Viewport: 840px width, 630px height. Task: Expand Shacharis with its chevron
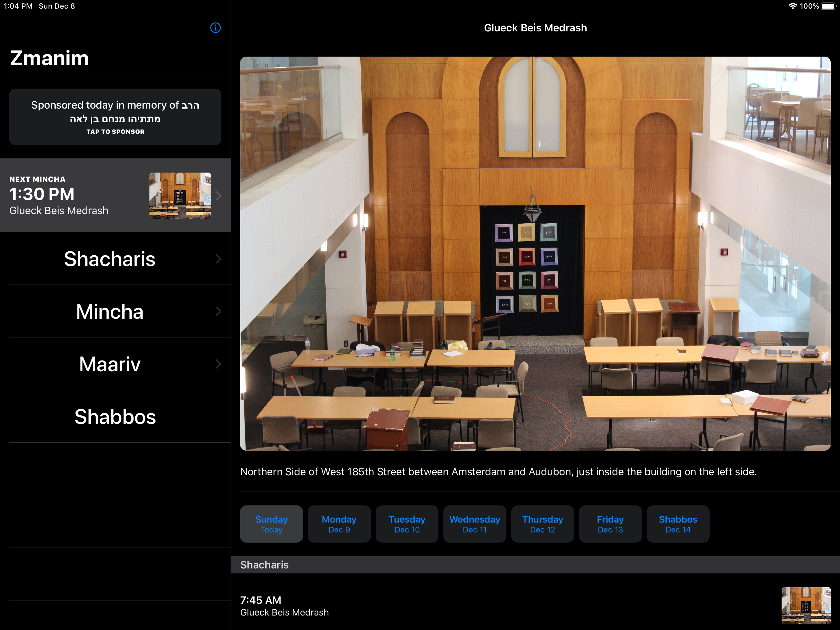pos(218,259)
